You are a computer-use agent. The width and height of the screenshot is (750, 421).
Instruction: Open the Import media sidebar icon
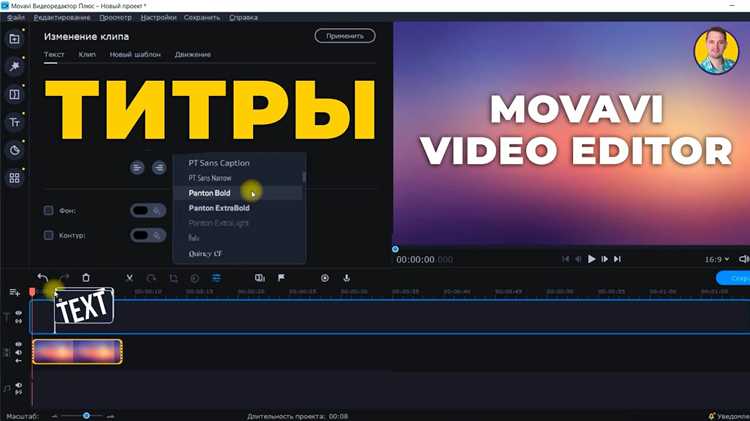pos(14,39)
